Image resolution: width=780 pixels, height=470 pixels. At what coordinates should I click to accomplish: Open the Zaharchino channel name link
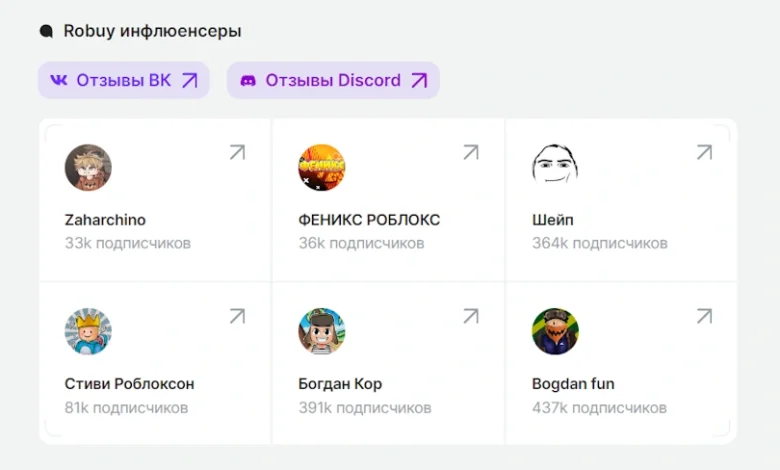pyautogui.click(x=105, y=220)
